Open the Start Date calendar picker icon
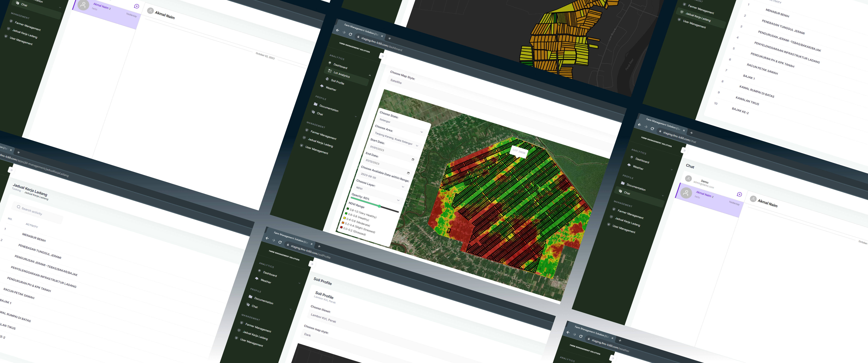Image resolution: width=868 pixels, height=363 pixels. [x=413, y=160]
